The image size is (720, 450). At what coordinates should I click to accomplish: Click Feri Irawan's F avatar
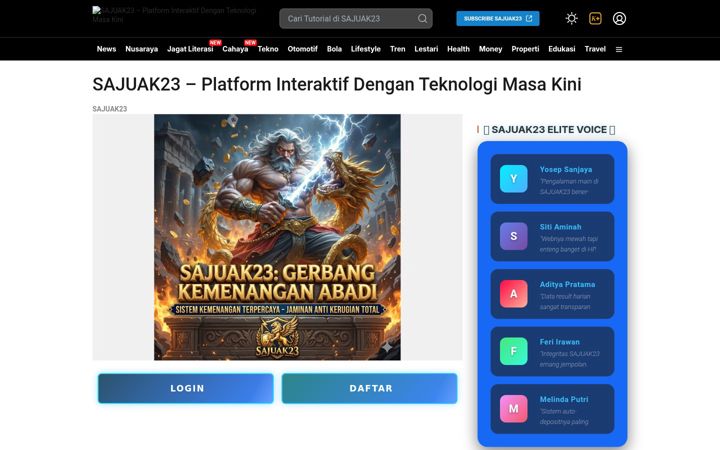(x=513, y=351)
